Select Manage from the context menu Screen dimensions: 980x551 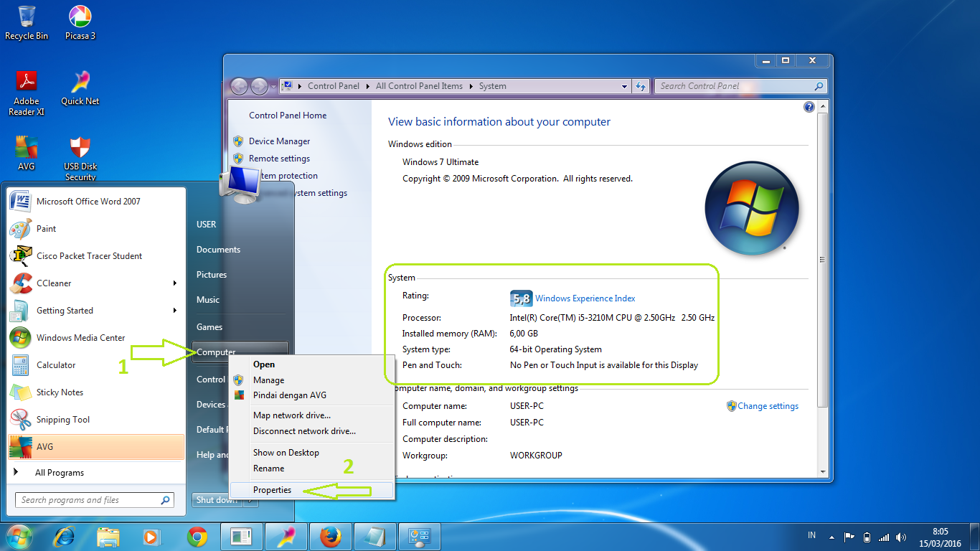pos(311,380)
